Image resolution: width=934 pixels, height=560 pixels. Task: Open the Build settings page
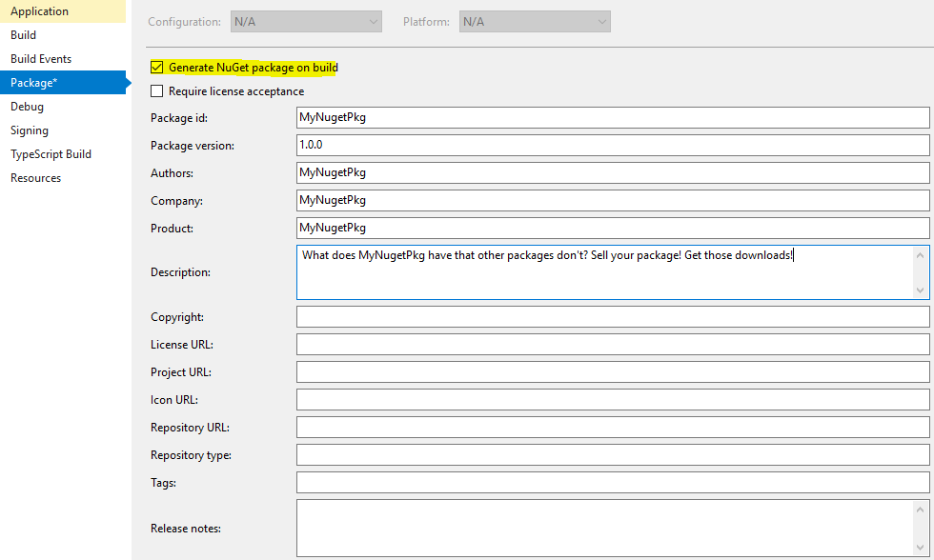tap(23, 34)
